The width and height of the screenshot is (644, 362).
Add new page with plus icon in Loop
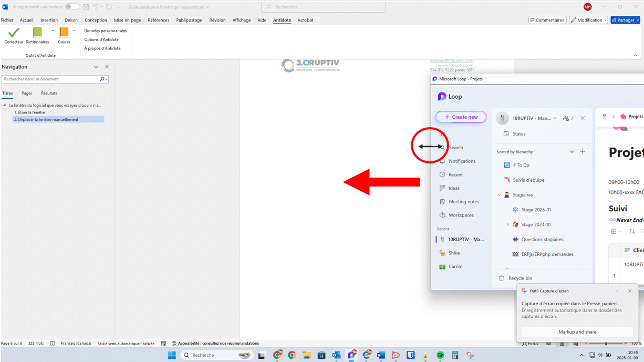[583, 152]
